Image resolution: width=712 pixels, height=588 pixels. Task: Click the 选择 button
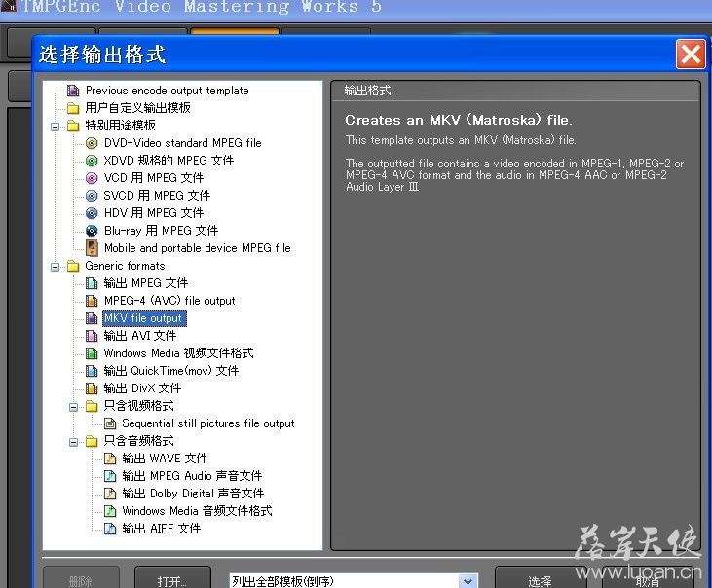click(540, 577)
